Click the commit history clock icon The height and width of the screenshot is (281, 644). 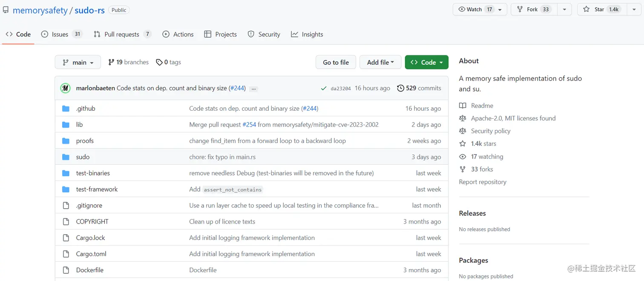(400, 88)
